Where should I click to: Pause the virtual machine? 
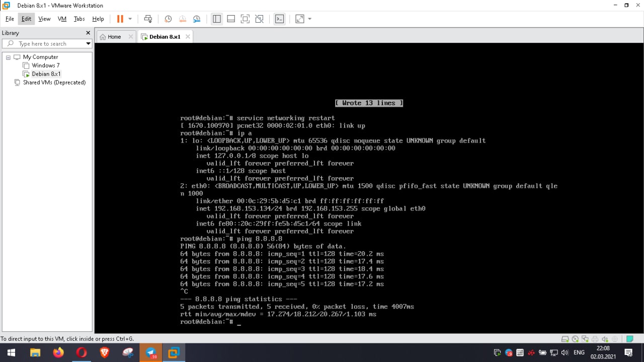click(120, 19)
